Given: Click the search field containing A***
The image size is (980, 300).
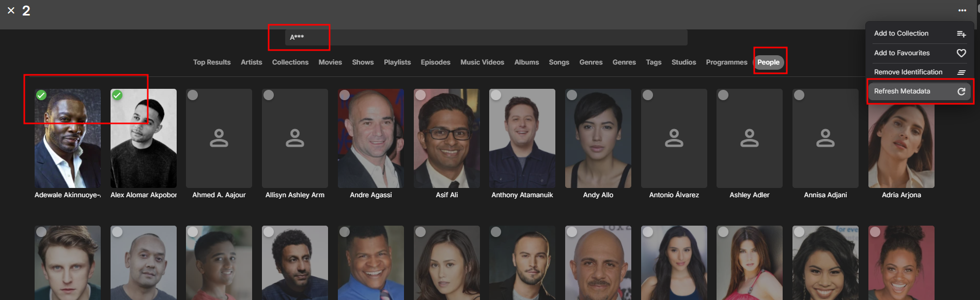Looking at the screenshot, I should (x=486, y=37).
